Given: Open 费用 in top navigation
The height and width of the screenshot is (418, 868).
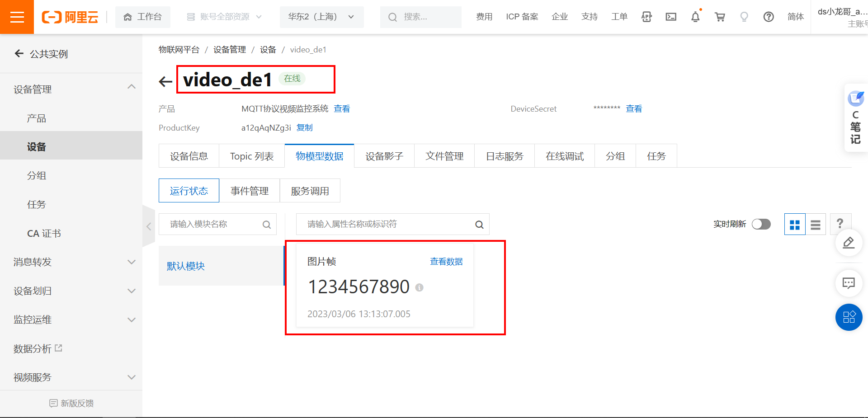Looking at the screenshot, I should [484, 17].
